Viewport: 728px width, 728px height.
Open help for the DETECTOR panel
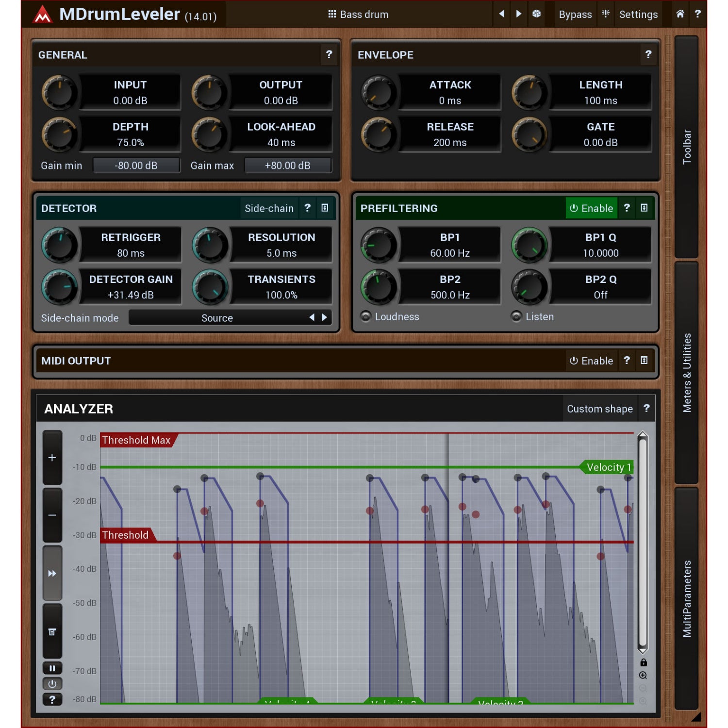pyautogui.click(x=307, y=208)
